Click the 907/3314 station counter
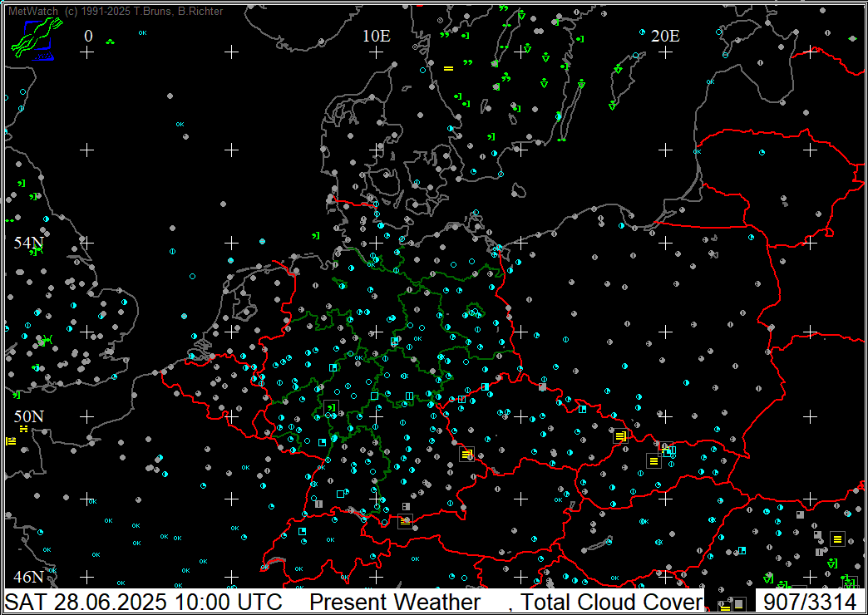 809,602
